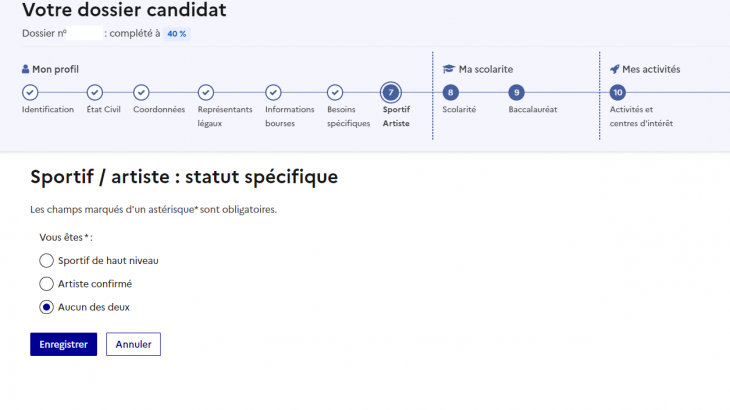Open the Mon profil section header

tap(50, 69)
